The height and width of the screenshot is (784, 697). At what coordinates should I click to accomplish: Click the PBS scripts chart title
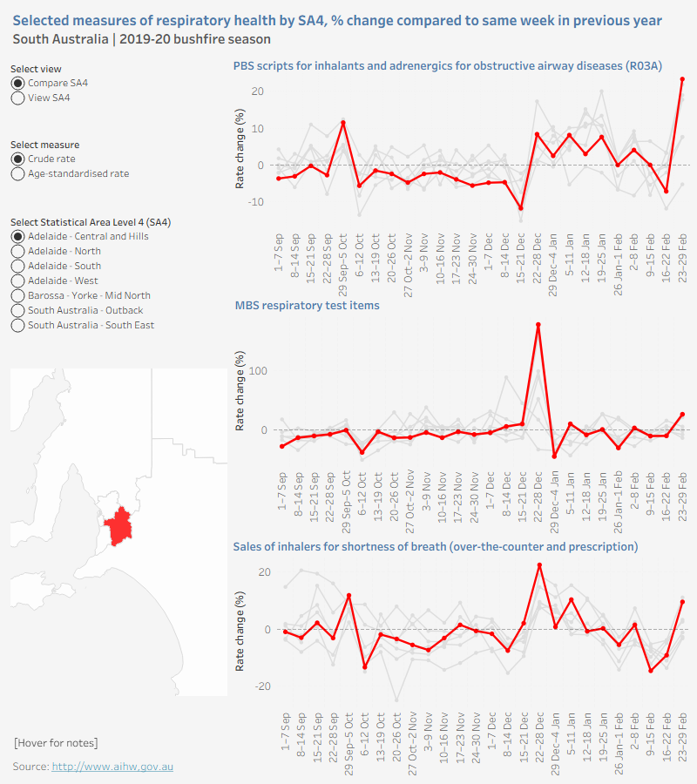pos(448,66)
